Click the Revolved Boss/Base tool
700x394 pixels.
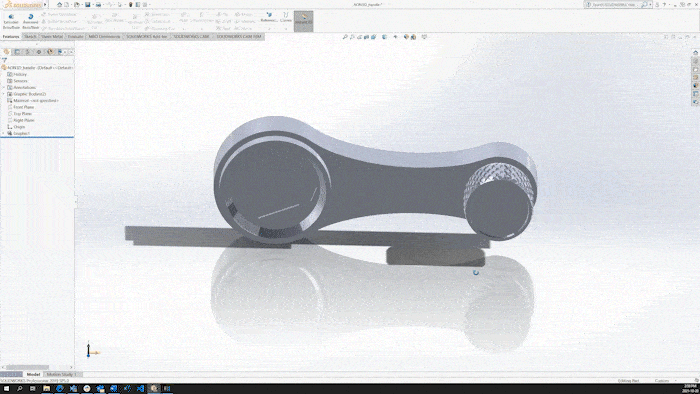click(30, 21)
